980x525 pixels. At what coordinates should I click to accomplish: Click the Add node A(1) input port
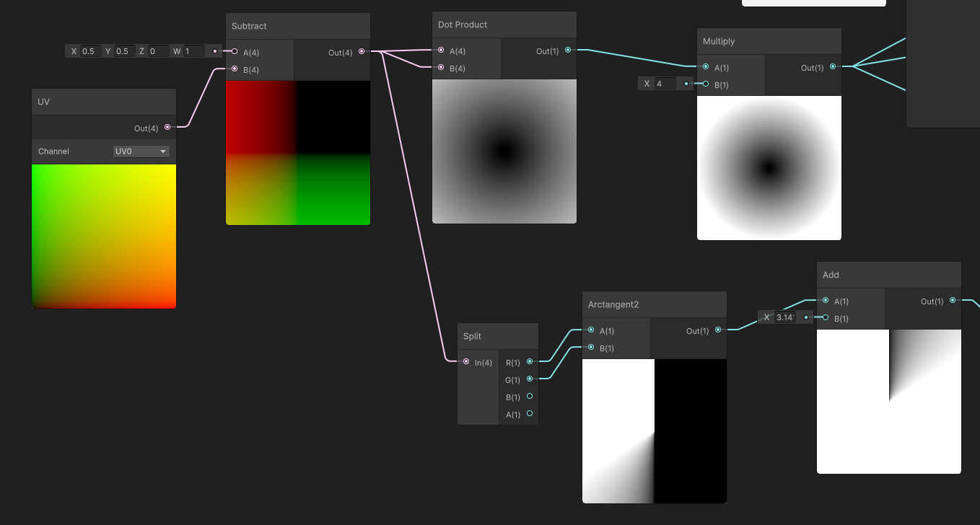(826, 300)
